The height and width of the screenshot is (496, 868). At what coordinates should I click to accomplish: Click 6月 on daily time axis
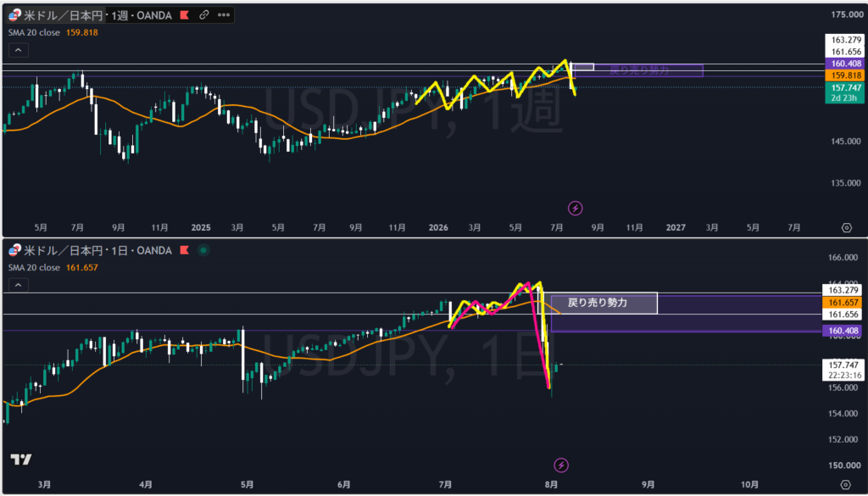343,484
